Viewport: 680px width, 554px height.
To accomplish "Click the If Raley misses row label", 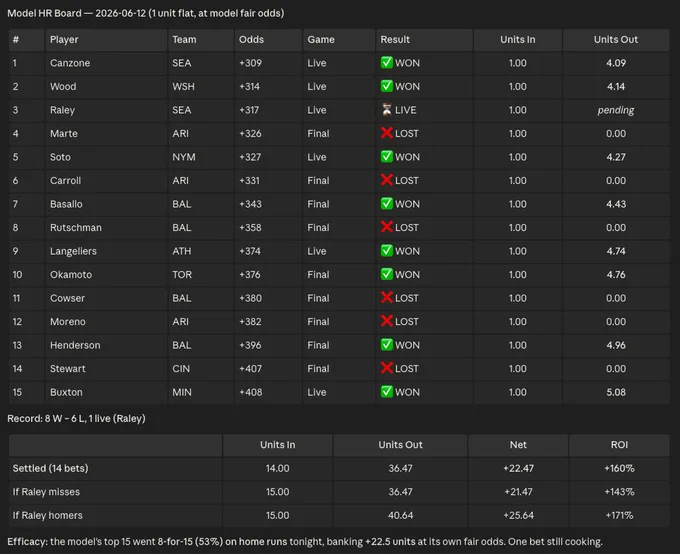I will 46,492.
